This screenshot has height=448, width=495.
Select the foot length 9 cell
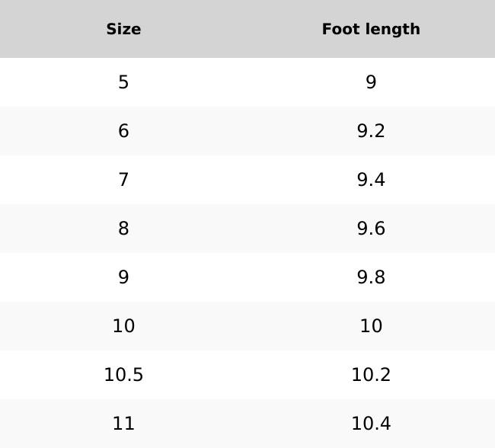371,82
